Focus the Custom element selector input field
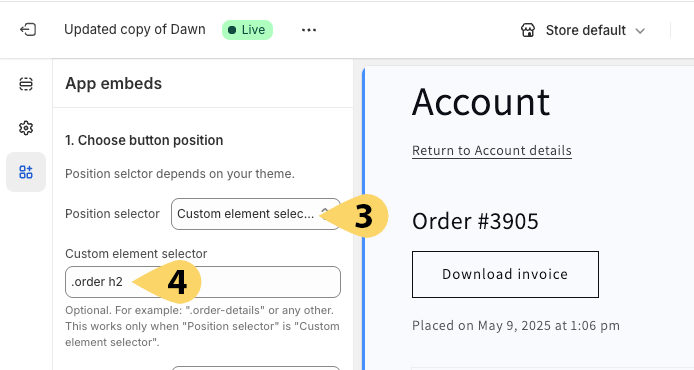694x370 pixels. (203, 282)
